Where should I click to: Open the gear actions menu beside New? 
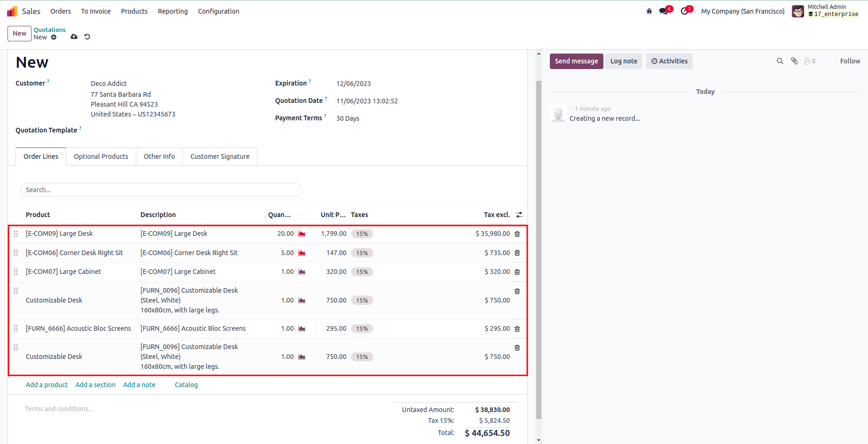[54, 37]
